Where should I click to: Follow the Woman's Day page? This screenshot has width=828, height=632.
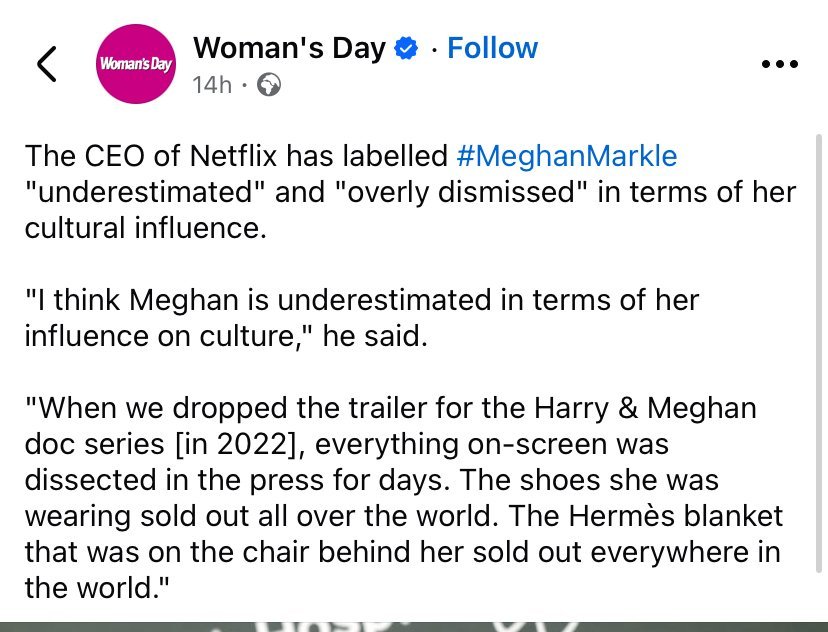(492, 48)
